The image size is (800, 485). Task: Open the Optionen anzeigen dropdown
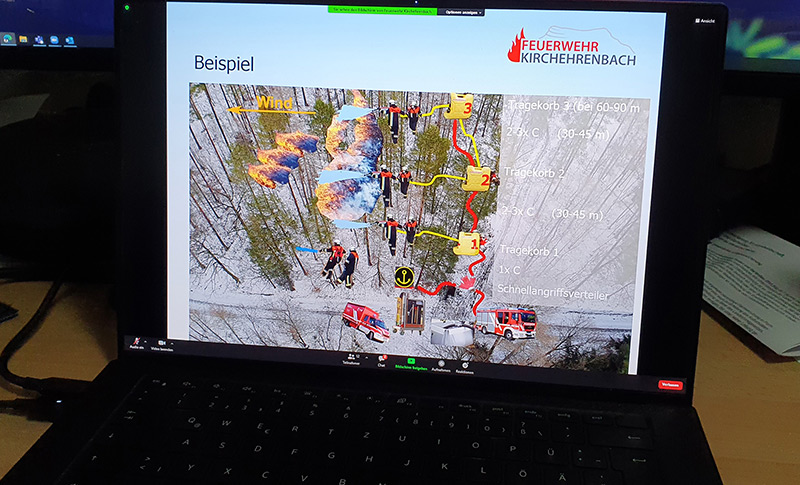click(461, 12)
